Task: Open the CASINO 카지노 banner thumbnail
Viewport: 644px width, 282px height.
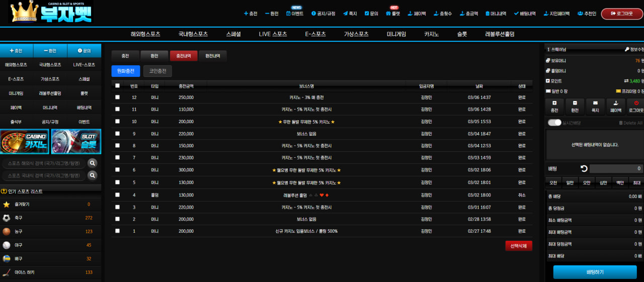Action: point(25,141)
